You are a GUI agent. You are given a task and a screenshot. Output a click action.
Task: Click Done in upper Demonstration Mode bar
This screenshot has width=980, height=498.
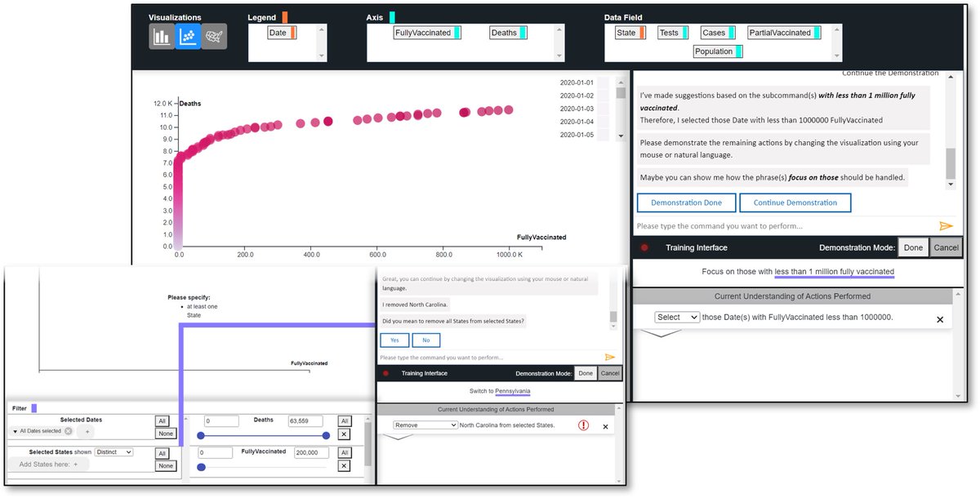913,247
